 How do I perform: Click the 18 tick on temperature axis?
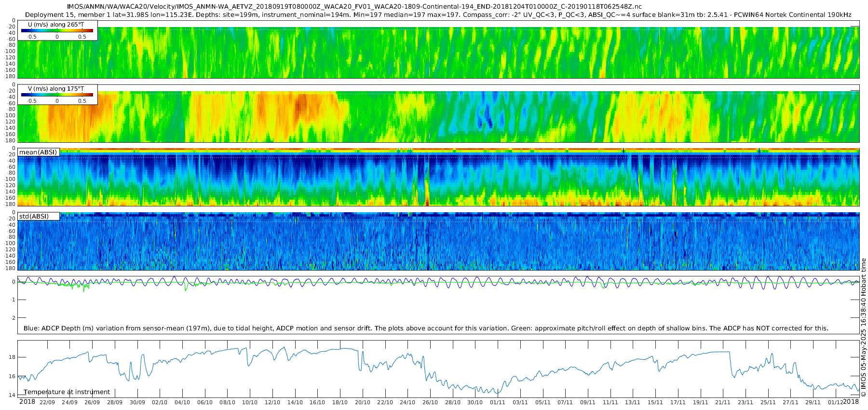(12, 357)
